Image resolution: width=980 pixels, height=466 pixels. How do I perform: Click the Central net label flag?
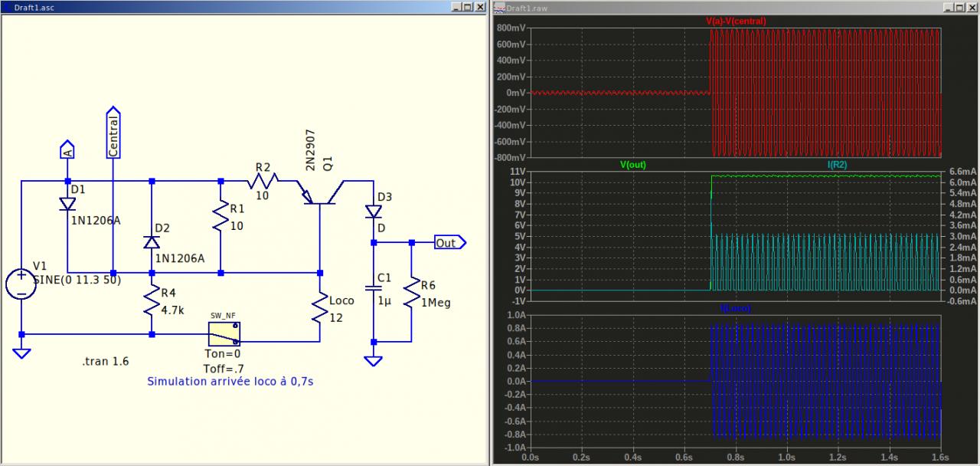(x=113, y=133)
